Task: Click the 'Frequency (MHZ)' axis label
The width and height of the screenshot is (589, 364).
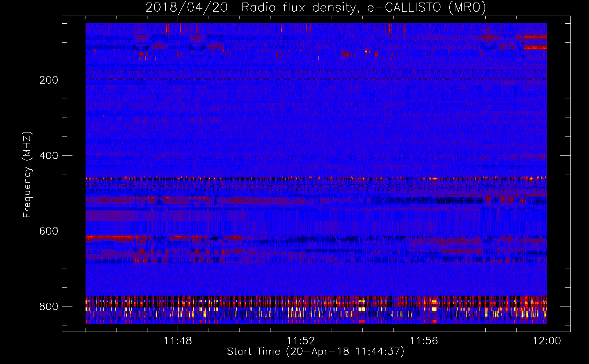Action: [x=27, y=175]
